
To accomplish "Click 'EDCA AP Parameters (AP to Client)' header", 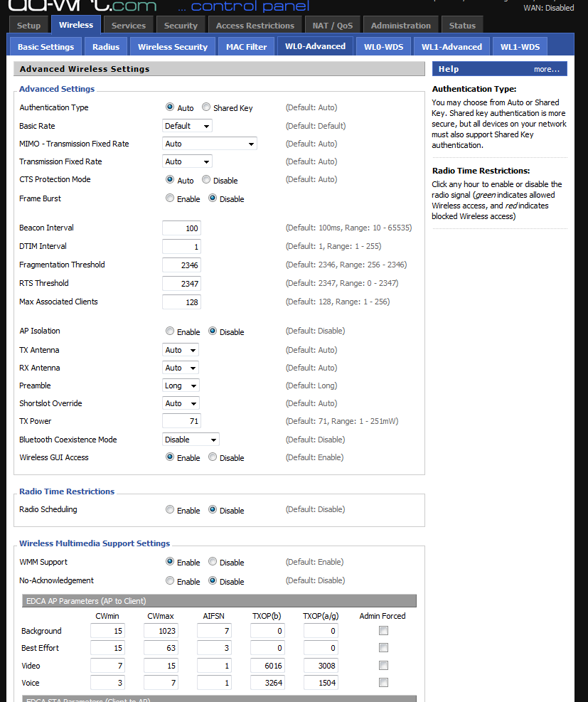I will click(x=219, y=601).
